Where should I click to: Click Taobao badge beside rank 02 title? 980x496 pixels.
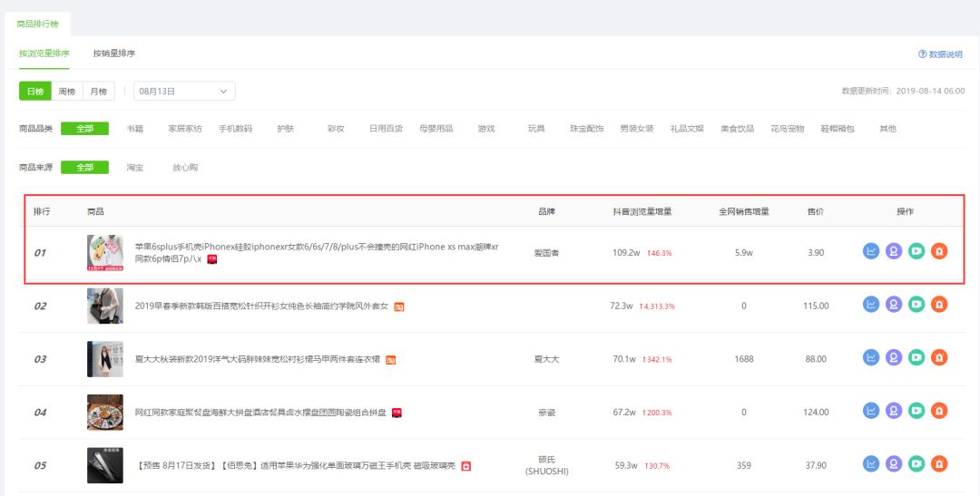point(398,306)
